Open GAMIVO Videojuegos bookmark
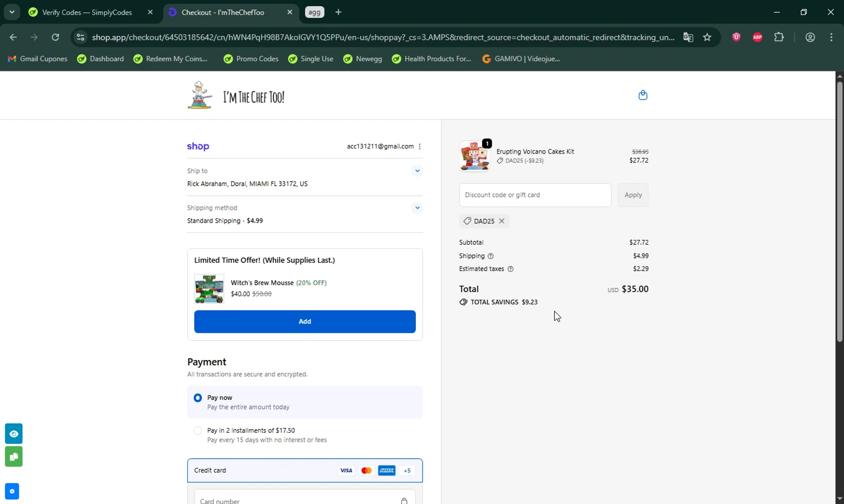Image resolution: width=844 pixels, height=504 pixels. click(521, 58)
